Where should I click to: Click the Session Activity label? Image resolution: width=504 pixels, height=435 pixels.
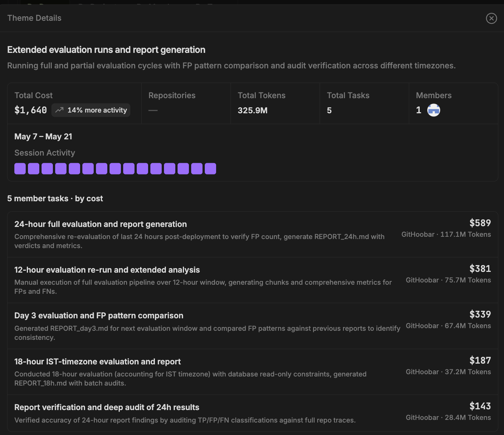(45, 153)
